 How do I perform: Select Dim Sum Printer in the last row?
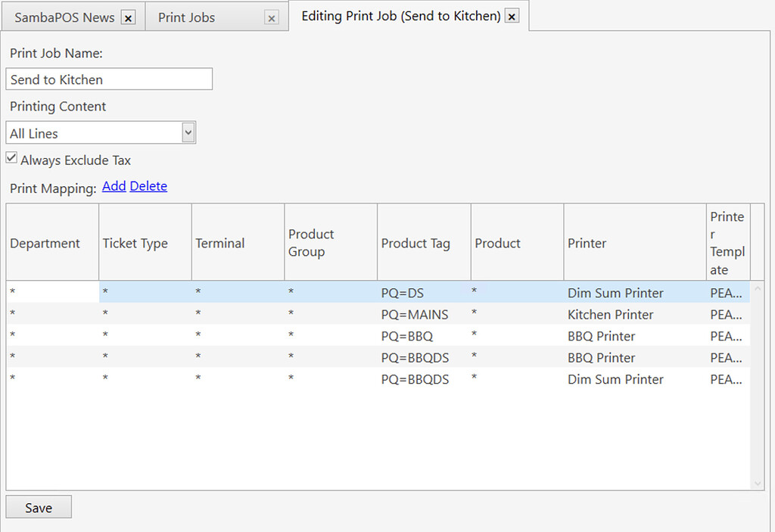point(615,379)
